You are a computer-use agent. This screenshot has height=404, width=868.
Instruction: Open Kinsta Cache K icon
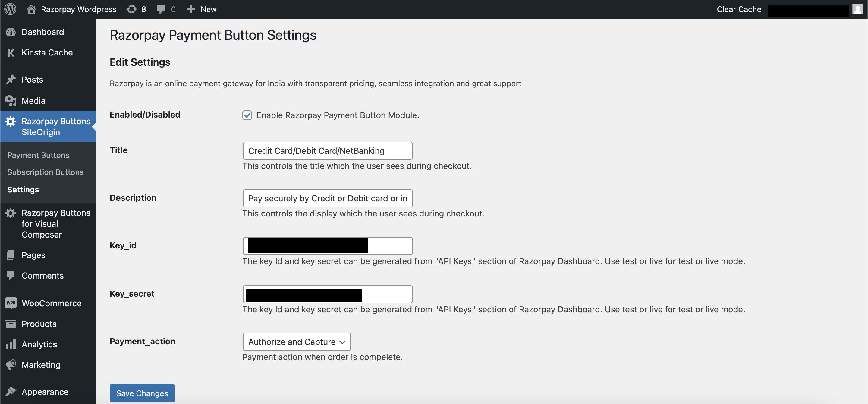[x=11, y=52]
